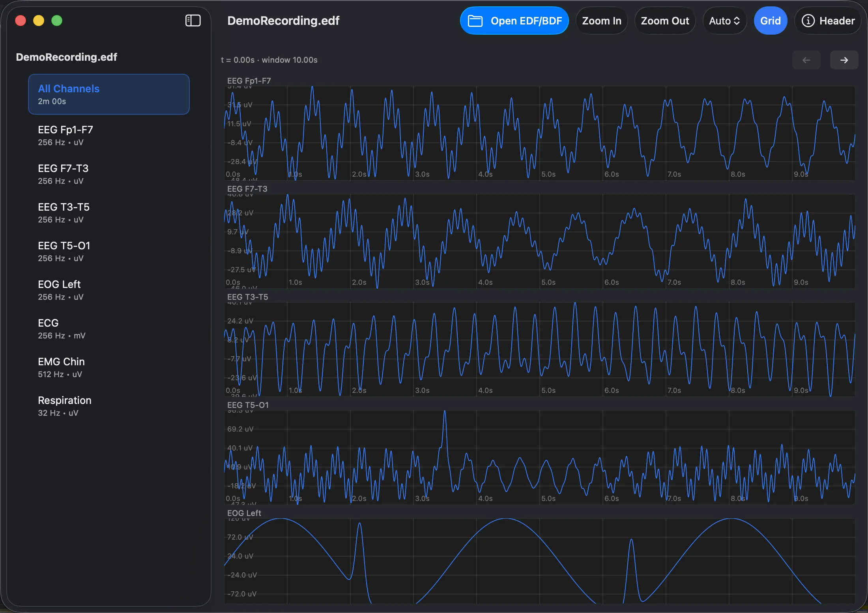Toggle the Grid button off
868x613 pixels.
click(770, 21)
